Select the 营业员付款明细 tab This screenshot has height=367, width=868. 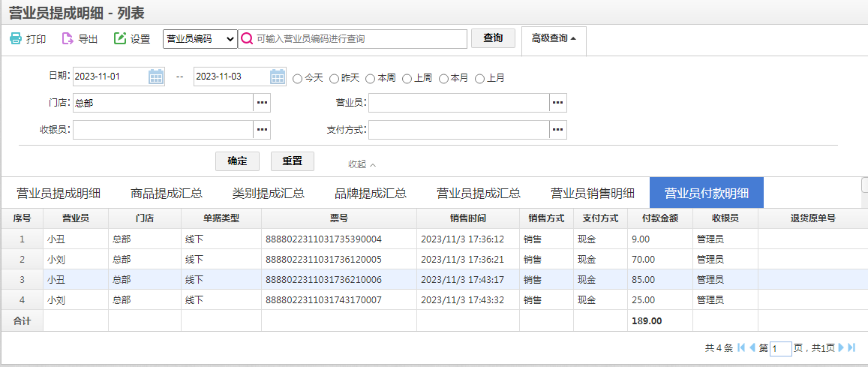[707, 193]
